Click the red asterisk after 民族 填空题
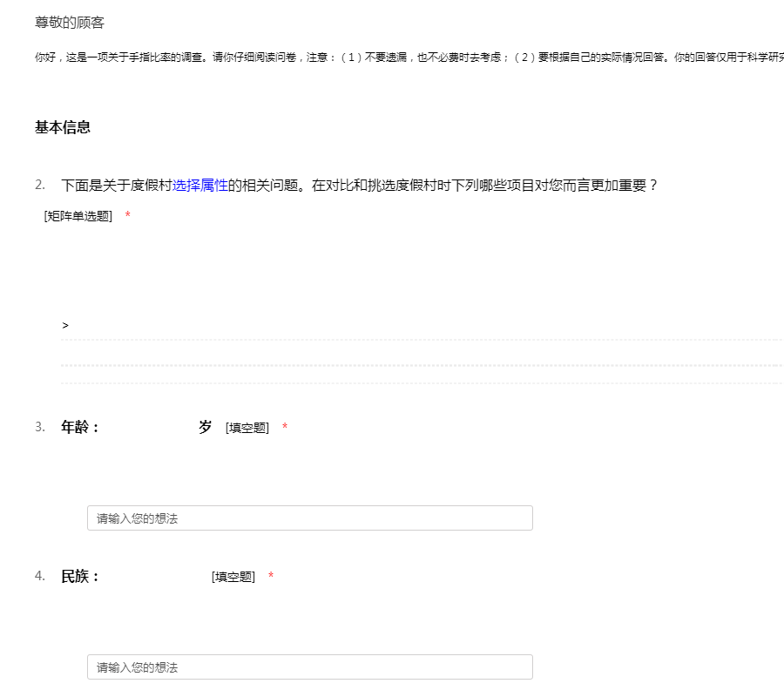The image size is (784, 697). click(271, 577)
